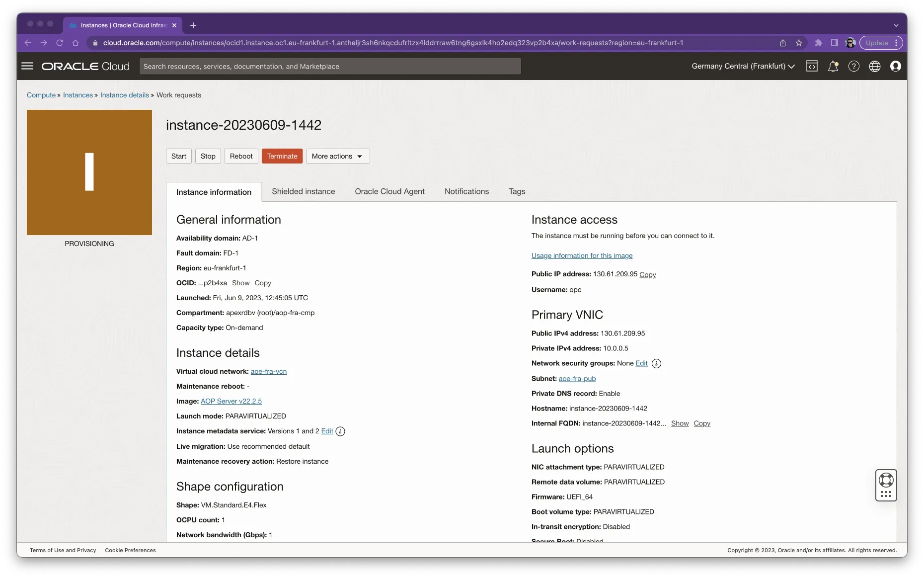Go back in browser history

pos(28,43)
